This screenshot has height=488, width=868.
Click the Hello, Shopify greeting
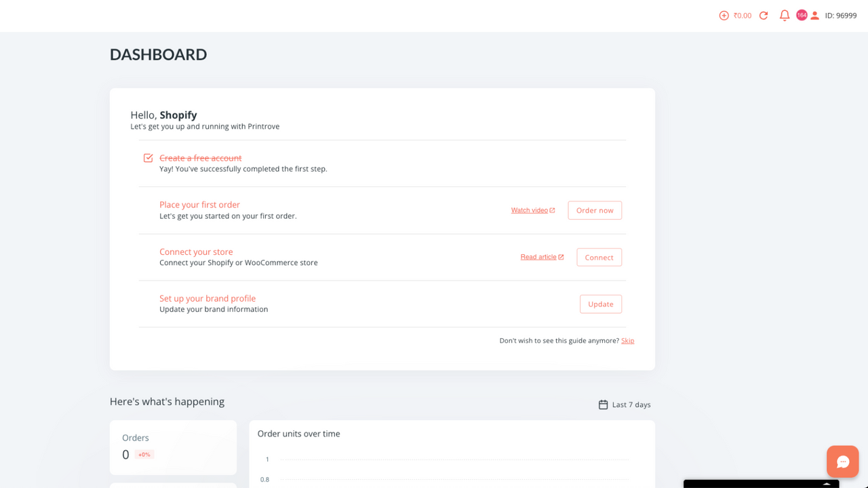tap(164, 115)
